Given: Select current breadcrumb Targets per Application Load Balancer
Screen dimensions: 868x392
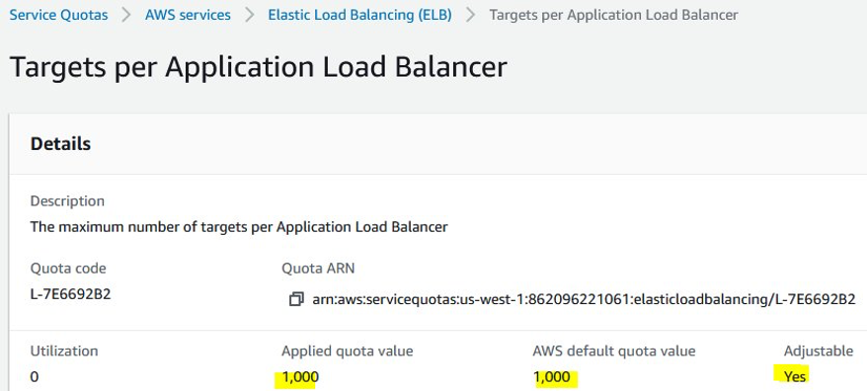Looking at the screenshot, I should pyautogui.click(x=614, y=15).
